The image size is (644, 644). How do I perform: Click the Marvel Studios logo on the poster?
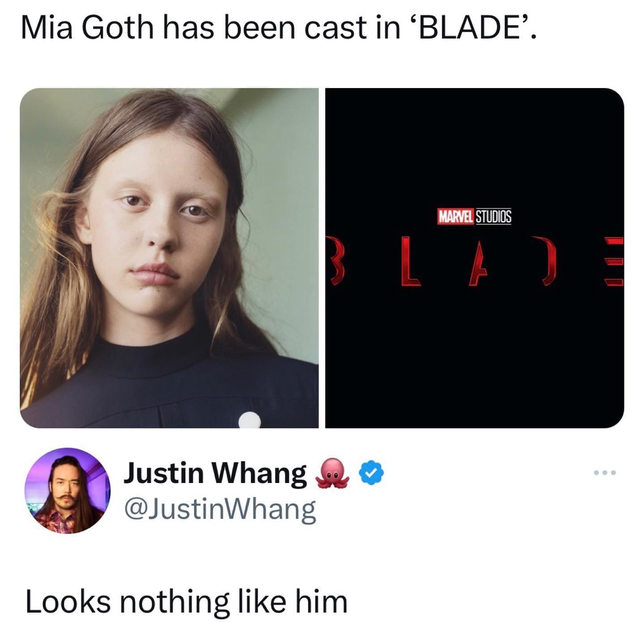point(474,217)
